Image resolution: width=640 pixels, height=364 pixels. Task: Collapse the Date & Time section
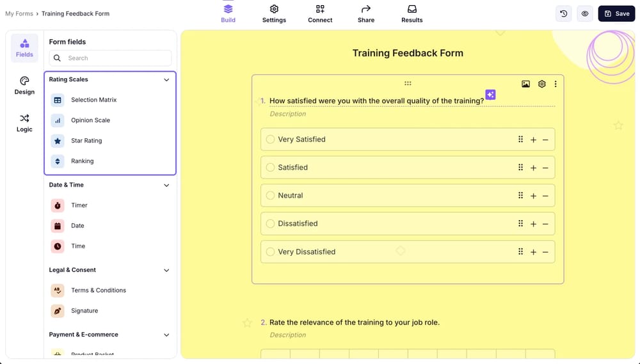click(166, 186)
